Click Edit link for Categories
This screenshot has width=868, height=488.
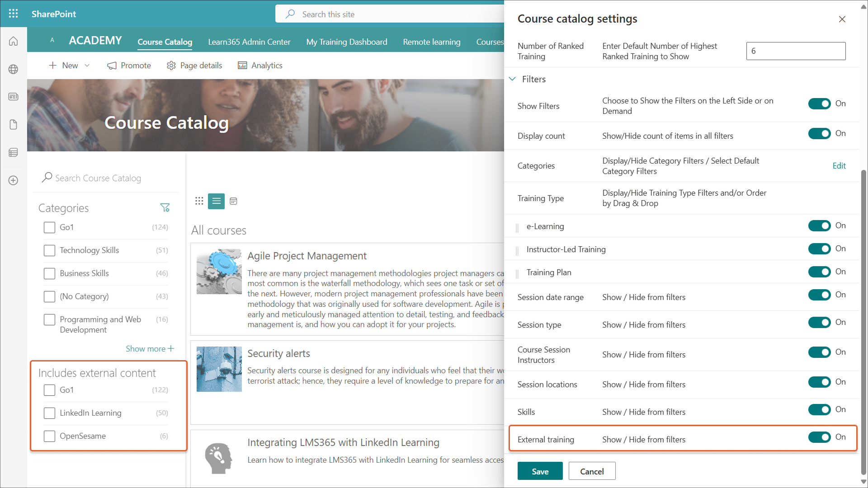[x=839, y=166]
